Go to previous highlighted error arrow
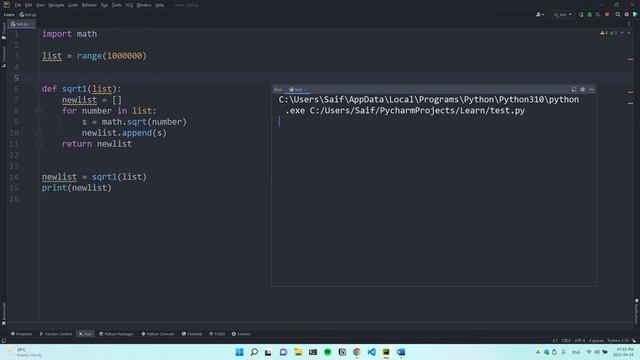The image size is (640, 360). (622, 33)
